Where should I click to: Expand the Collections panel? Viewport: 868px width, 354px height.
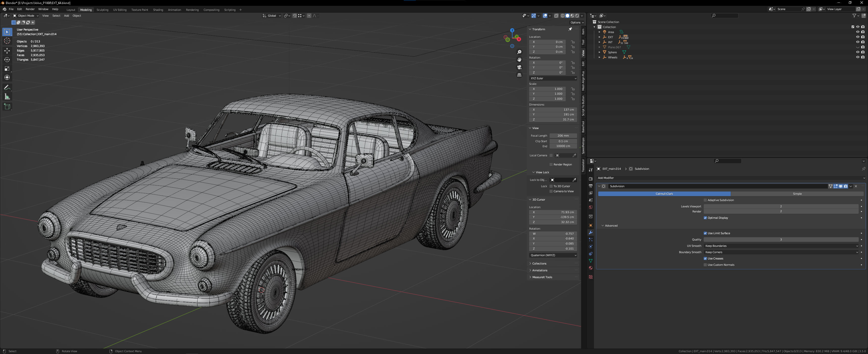coord(539,264)
